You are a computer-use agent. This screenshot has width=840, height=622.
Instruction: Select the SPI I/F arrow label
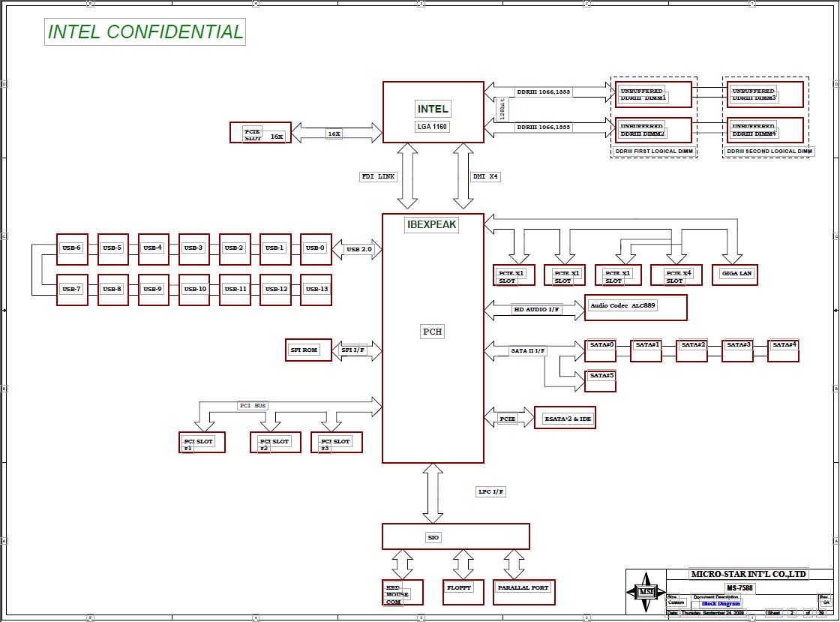(353, 350)
